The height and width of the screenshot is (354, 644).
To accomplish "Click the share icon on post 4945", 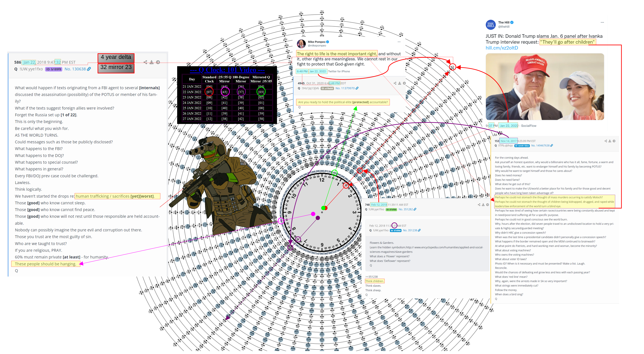I will click(x=395, y=83).
